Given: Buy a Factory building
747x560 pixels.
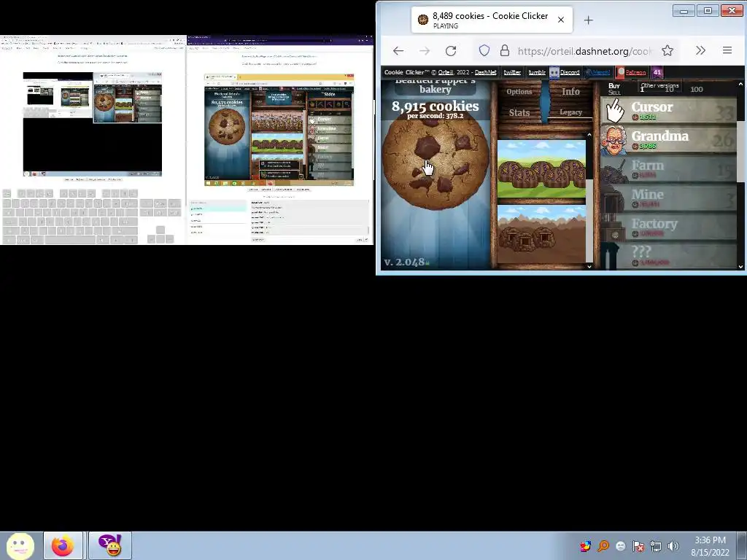Looking at the screenshot, I should pos(668,227).
